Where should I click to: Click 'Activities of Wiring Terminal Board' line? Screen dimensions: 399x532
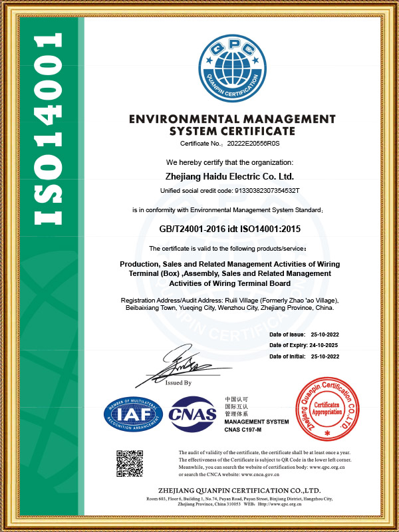point(229,283)
